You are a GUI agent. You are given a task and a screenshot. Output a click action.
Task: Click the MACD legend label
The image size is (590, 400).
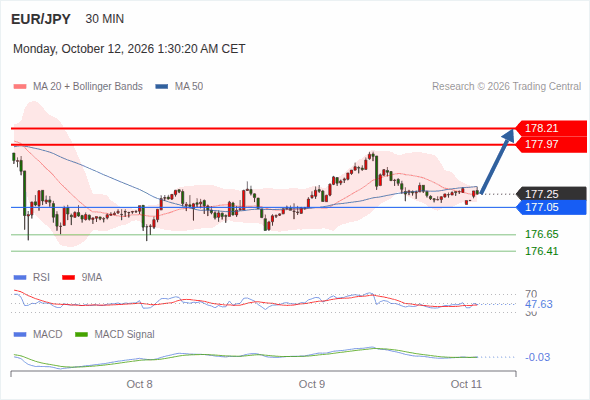tap(48, 335)
